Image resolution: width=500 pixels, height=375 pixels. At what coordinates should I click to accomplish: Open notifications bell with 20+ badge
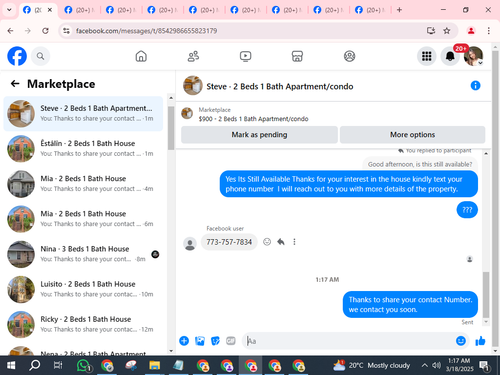coord(450,56)
